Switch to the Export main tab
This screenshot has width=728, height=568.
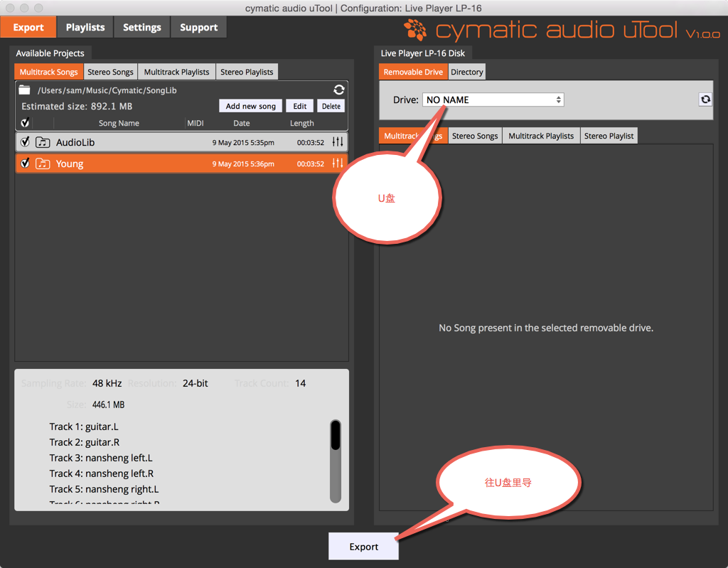coord(28,27)
